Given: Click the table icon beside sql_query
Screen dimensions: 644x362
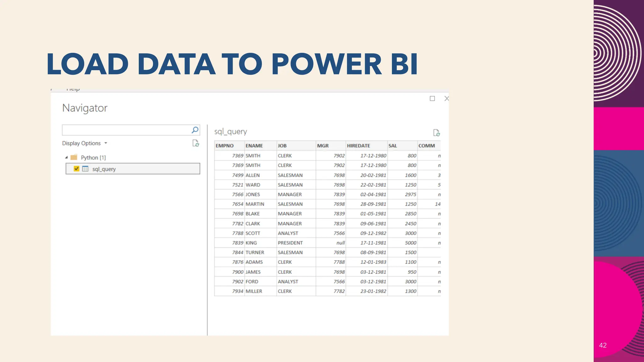Looking at the screenshot, I should (x=85, y=169).
